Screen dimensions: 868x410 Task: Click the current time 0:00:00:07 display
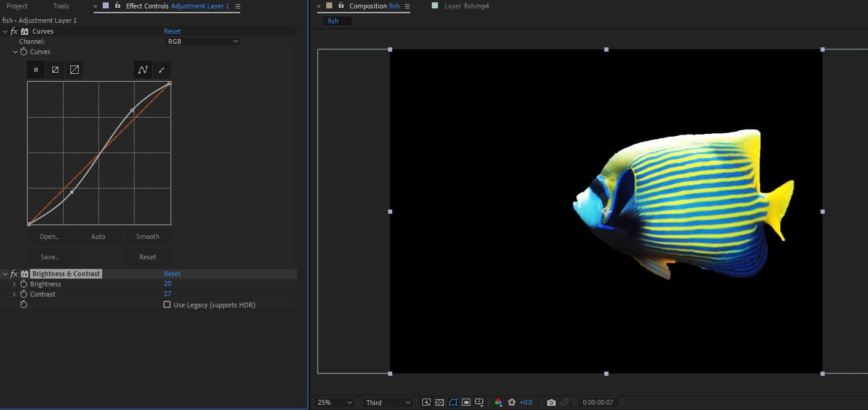[x=598, y=402]
